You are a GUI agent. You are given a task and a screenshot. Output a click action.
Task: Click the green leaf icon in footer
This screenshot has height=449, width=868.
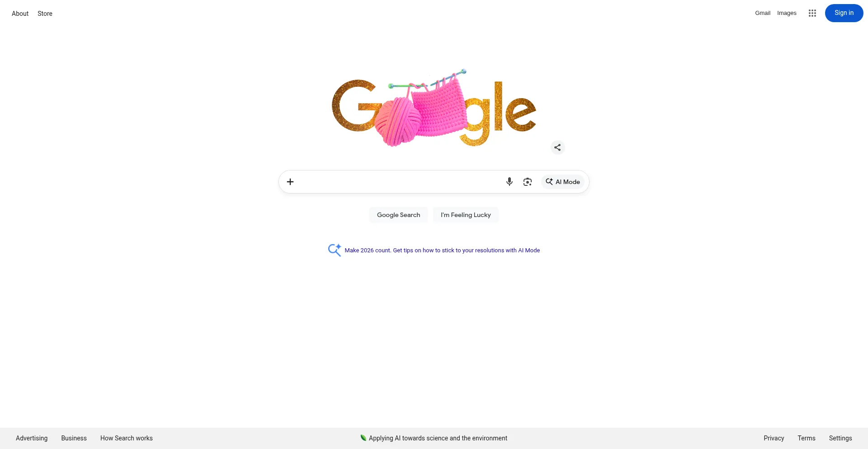click(363, 438)
